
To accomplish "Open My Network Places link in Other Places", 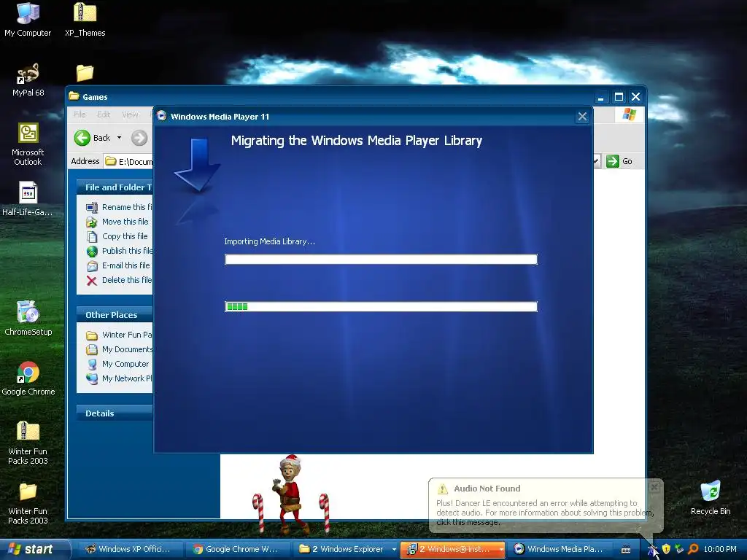I will click(x=119, y=378).
